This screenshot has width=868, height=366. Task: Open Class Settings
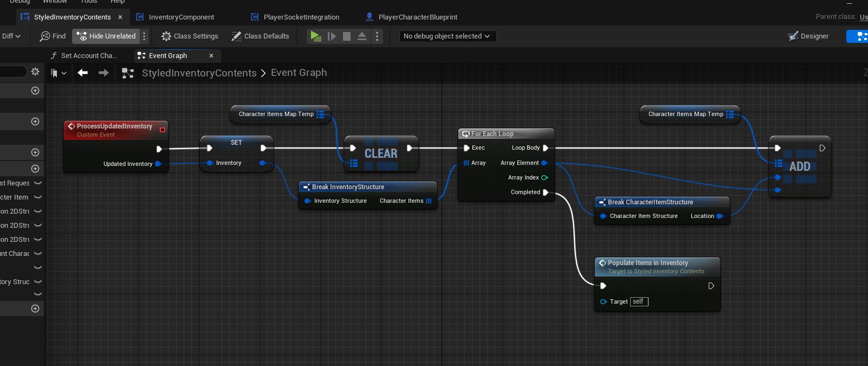[x=190, y=36]
